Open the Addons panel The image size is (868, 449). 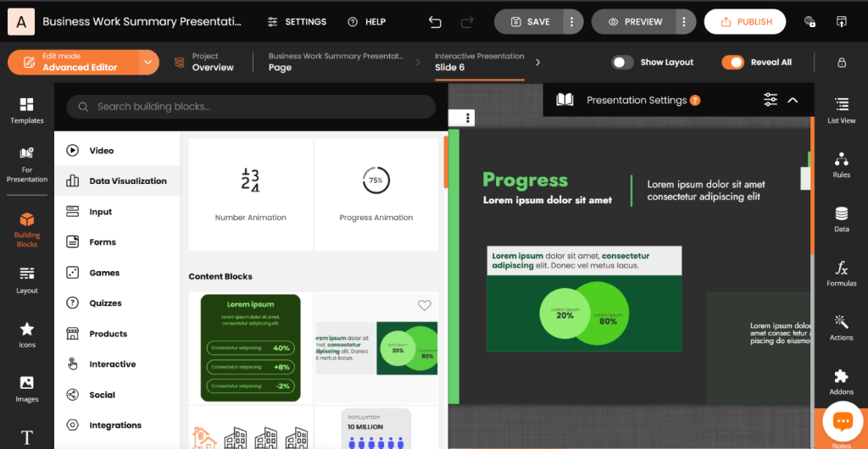(842, 381)
